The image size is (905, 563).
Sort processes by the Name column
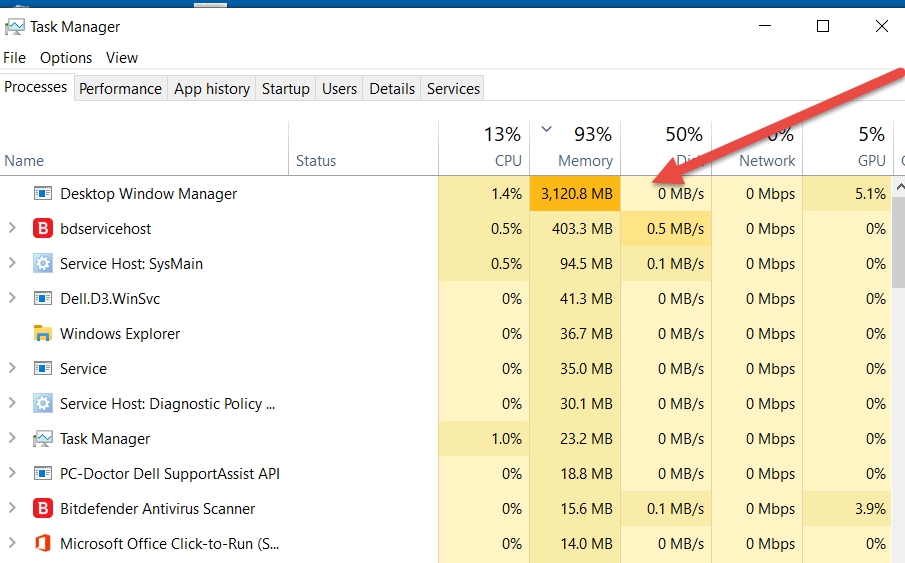point(144,148)
